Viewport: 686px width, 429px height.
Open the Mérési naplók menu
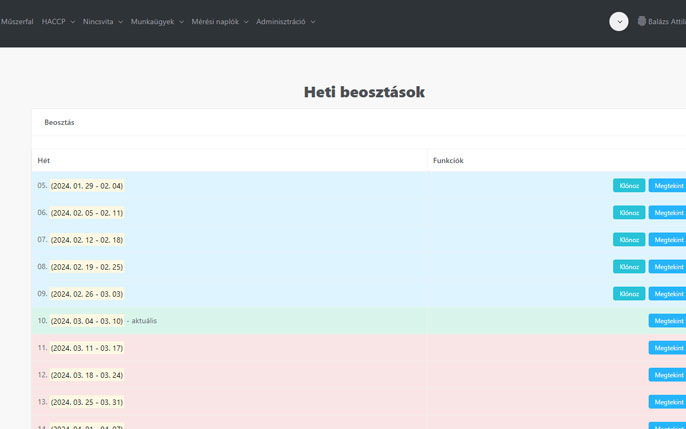(220, 21)
